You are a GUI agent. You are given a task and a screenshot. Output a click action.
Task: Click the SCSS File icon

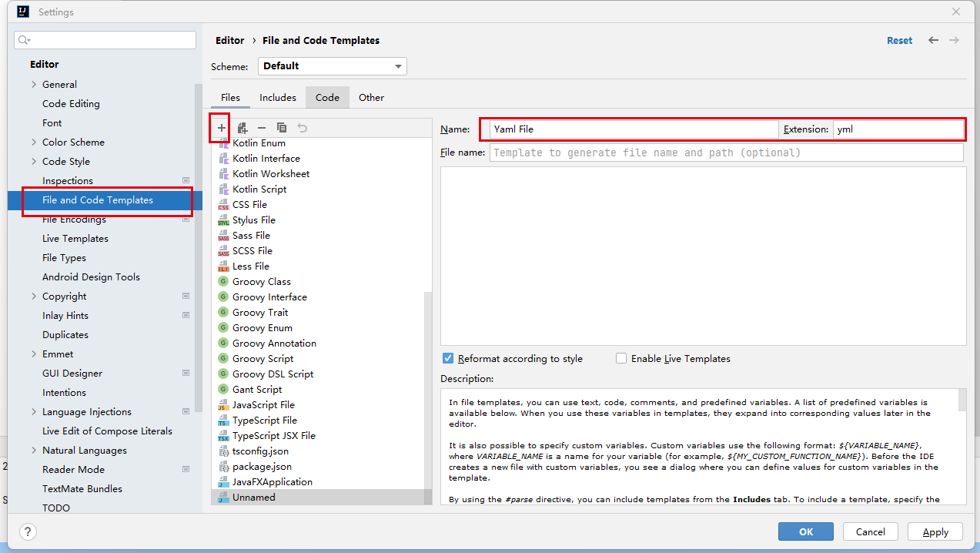click(x=223, y=251)
